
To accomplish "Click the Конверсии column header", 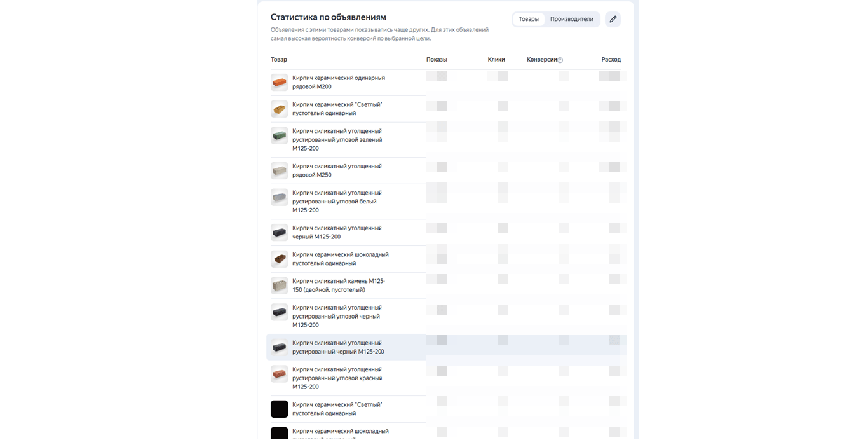I will click(x=541, y=60).
